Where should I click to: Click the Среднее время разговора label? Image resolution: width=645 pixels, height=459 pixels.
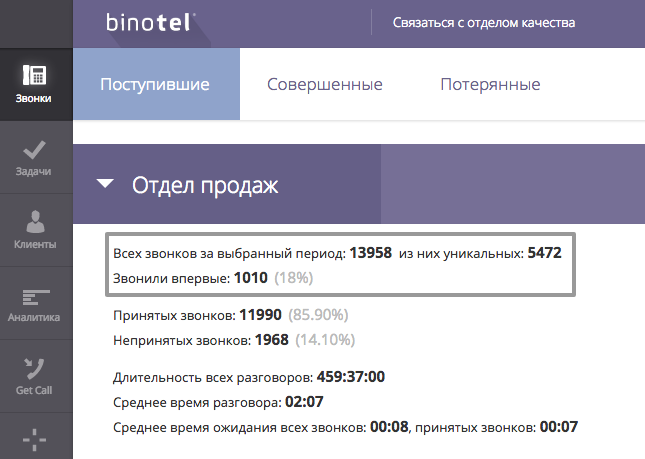coord(197,403)
